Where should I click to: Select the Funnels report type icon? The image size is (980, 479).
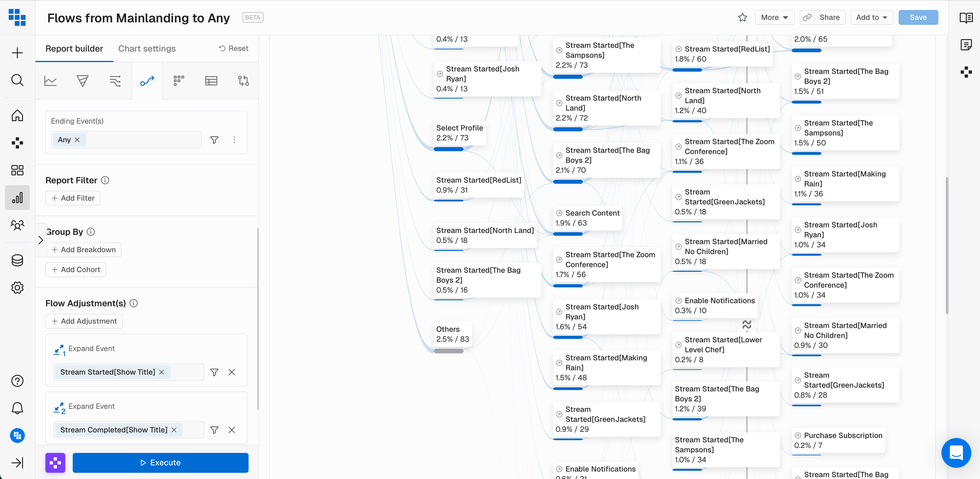pos(82,81)
